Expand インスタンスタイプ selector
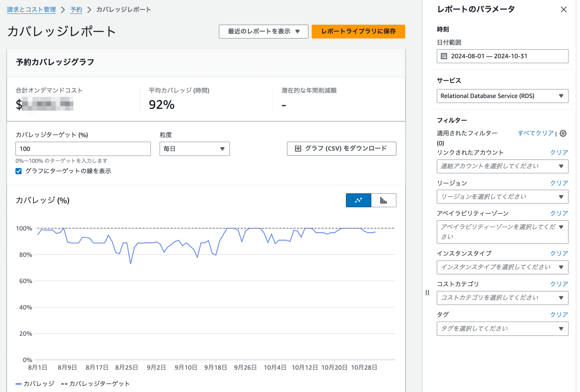Screen dimensions: 580x392 tap(502, 267)
